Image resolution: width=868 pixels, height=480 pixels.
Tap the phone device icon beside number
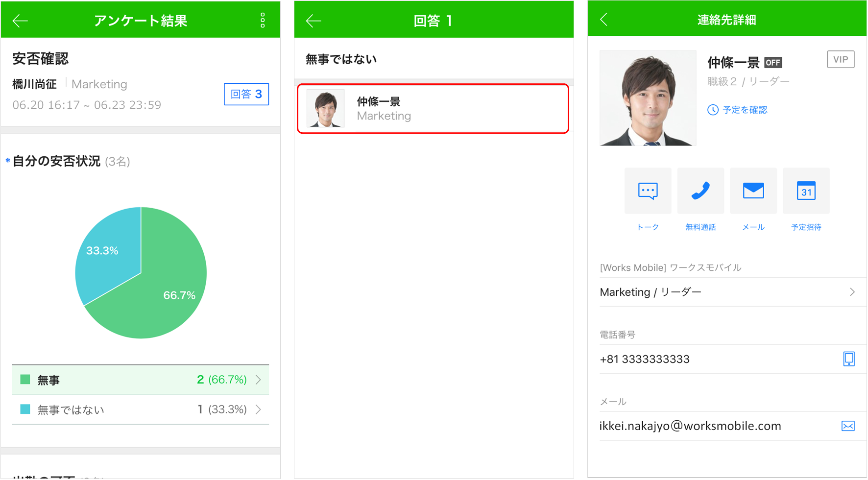tap(848, 359)
